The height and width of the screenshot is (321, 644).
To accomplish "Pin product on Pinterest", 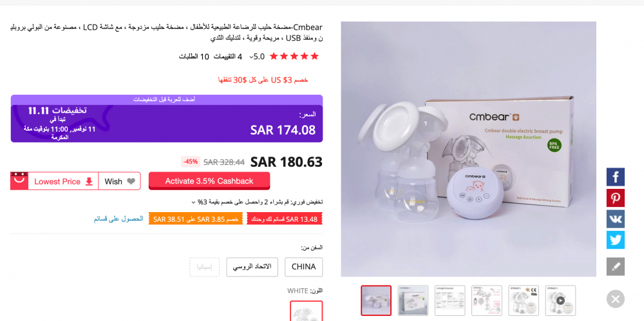I will pos(615,198).
